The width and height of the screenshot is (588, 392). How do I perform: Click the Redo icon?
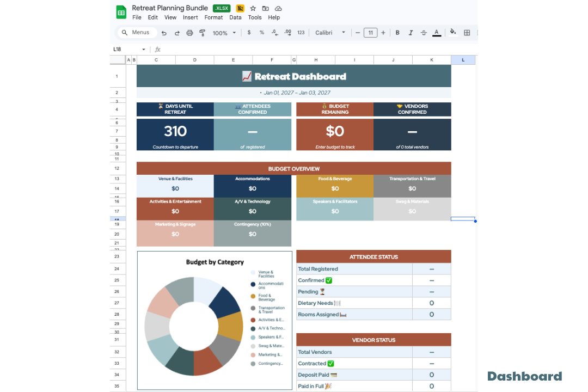[x=176, y=33]
